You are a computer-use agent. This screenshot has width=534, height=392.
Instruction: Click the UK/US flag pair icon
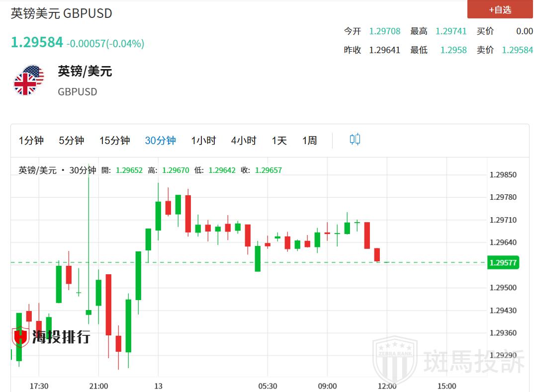[x=29, y=80]
